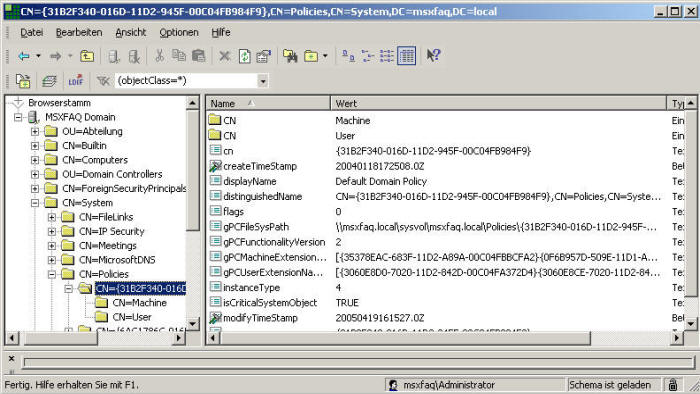Go forward with the grey right arrow

coord(55,56)
